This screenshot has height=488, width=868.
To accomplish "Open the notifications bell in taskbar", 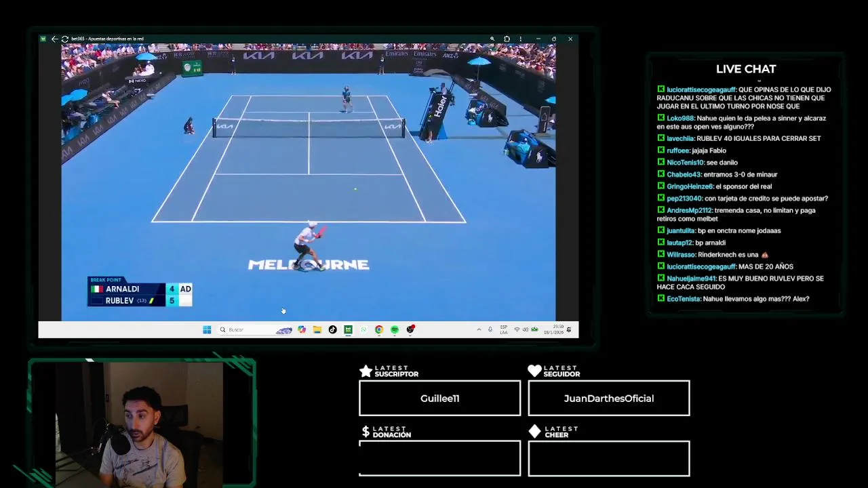I will point(569,329).
